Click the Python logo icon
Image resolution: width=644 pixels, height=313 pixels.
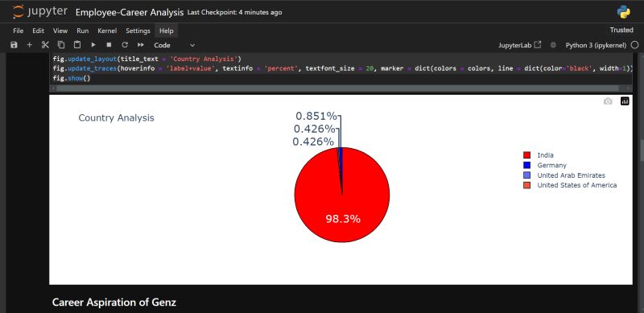click(623, 12)
